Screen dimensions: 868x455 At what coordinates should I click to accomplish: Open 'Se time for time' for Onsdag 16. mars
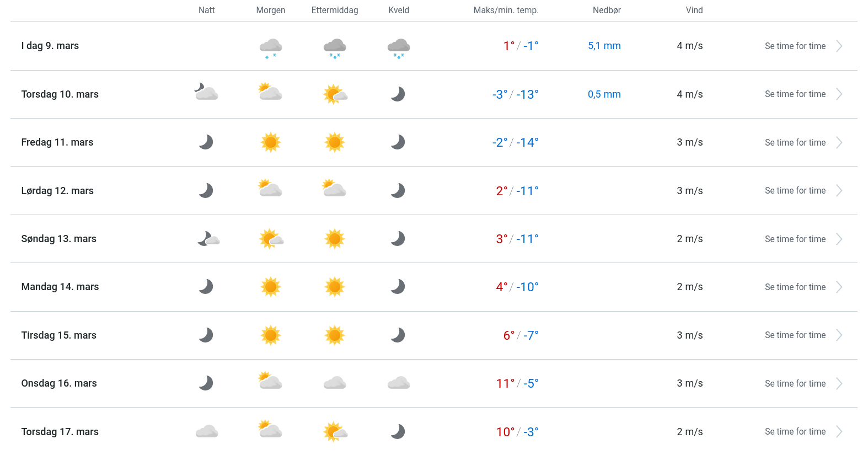click(x=795, y=384)
